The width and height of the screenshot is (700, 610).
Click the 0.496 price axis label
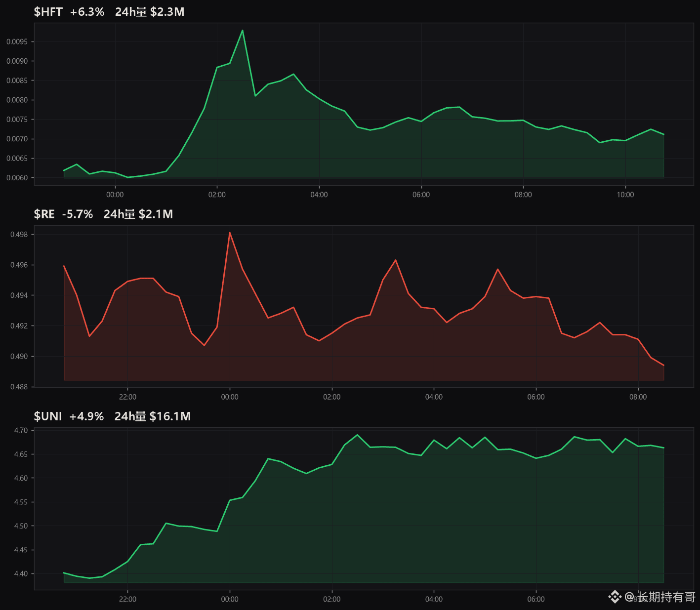19,265
